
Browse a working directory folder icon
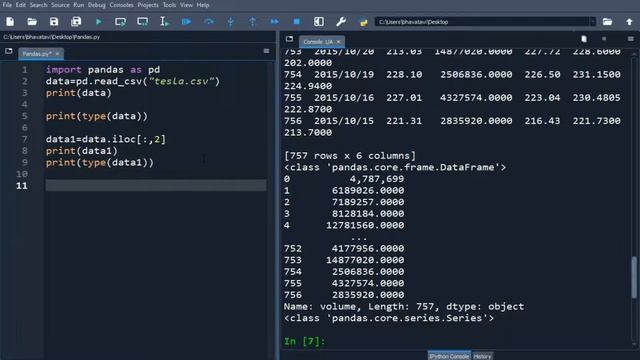coord(607,22)
